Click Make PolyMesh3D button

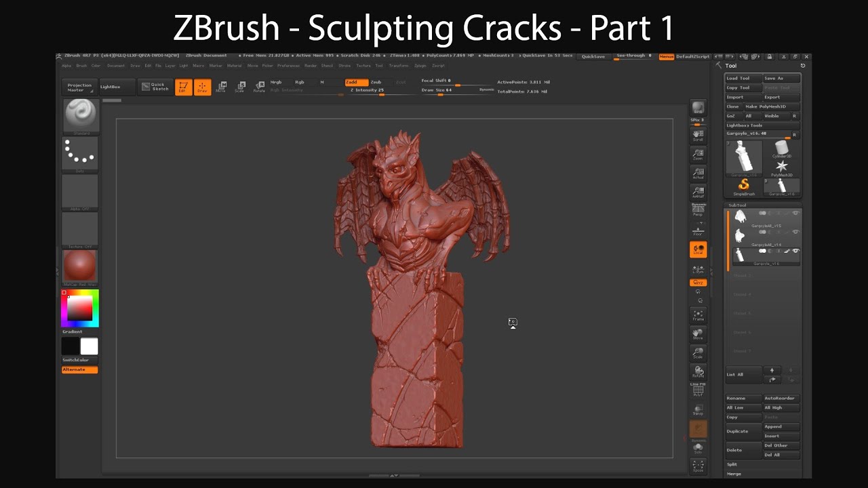coord(772,106)
